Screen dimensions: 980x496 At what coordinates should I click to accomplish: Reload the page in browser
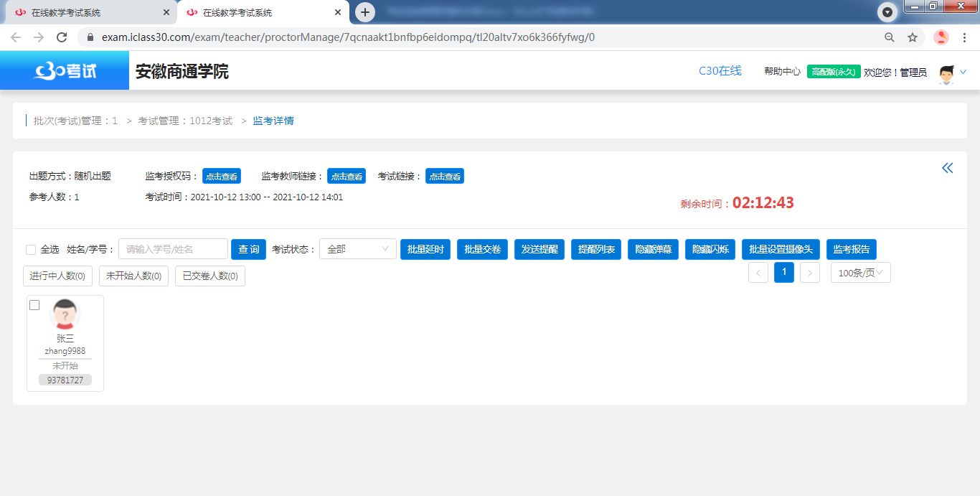(x=62, y=37)
